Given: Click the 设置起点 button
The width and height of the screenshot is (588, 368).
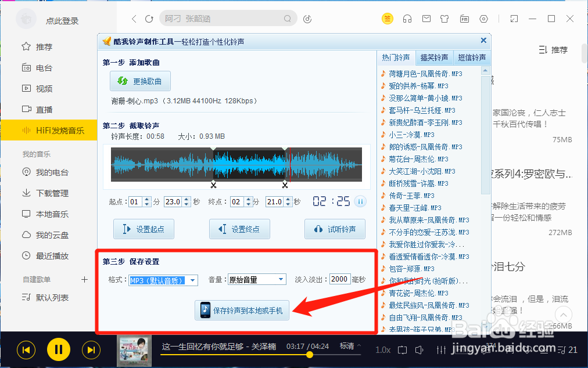Looking at the screenshot, I should (x=144, y=229).
